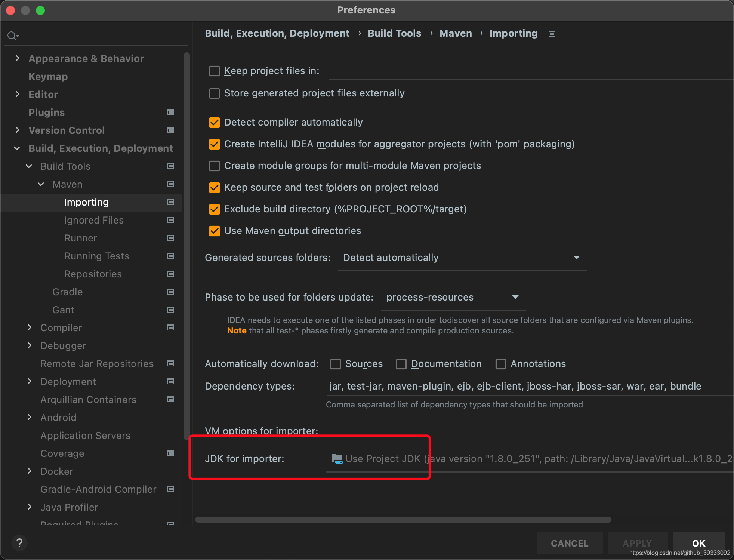This screenshot has height=560, width=734.
Task: Uncheck Exclude build directory option
Action: pos(215,209)
